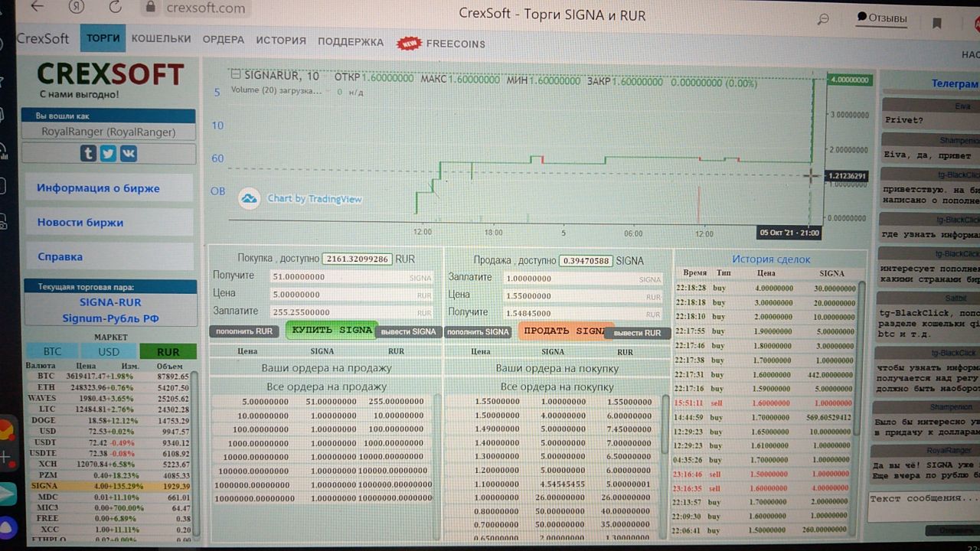Click buy order at price 1.10000000
980x551 pixels.
(553, 484)
